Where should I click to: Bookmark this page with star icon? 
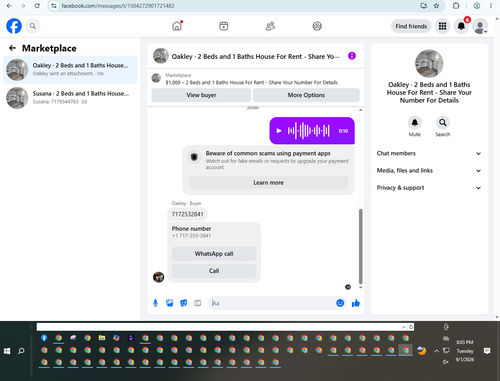tap(436, 6)
